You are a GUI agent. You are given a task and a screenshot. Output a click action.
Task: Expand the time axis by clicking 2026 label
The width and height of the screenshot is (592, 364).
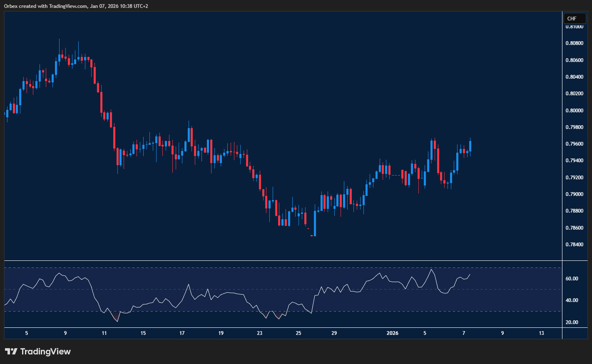pos(393,333)
